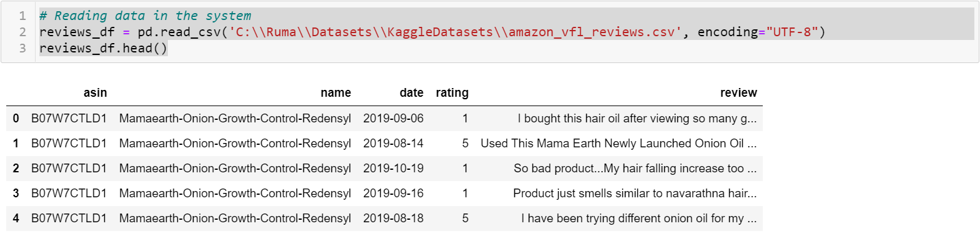Screen dimensions: 980x236
Task: Click the review starting 'Used This Mama Earth'
Action: (x=619, y=143)
